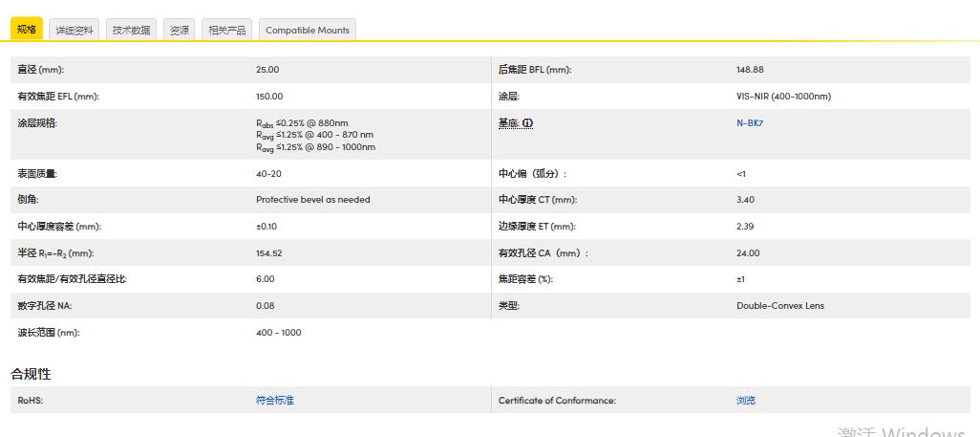980x437 pixels.
Task: Select the 技术数据 tab
Action: [131, 30]
